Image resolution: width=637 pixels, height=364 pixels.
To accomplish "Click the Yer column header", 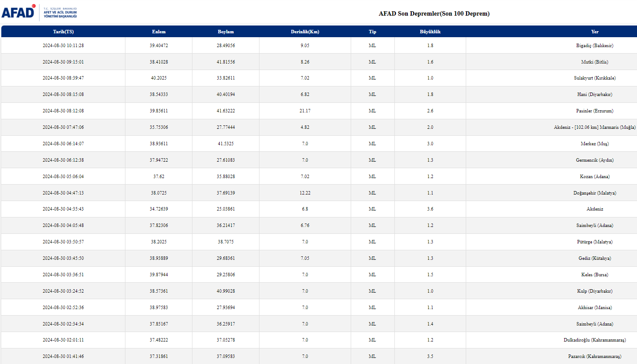I will pos(595,32).
